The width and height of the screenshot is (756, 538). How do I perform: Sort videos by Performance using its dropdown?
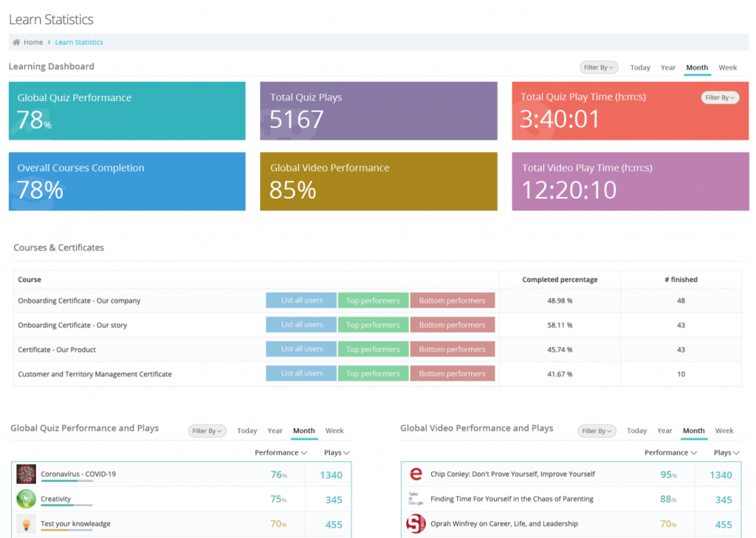click(669, 452)
